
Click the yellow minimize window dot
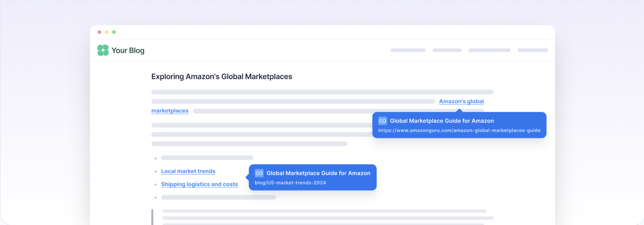tap(107, 32)
